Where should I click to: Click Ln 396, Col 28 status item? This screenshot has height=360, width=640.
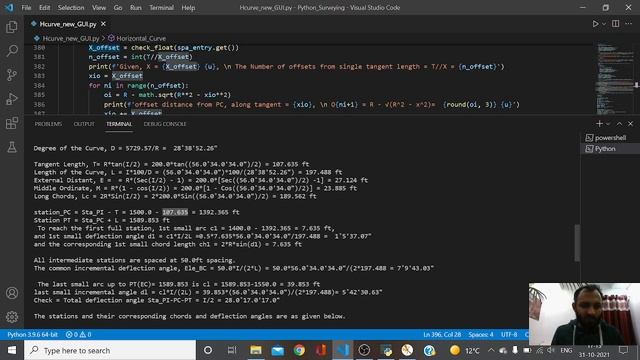pyautogui.click(x=442, y=335)
